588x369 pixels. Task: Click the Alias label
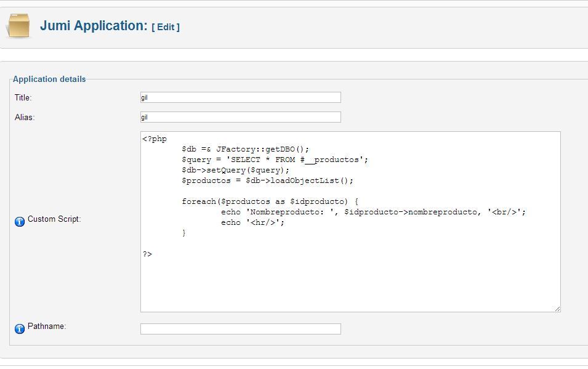tap(25, 118)
